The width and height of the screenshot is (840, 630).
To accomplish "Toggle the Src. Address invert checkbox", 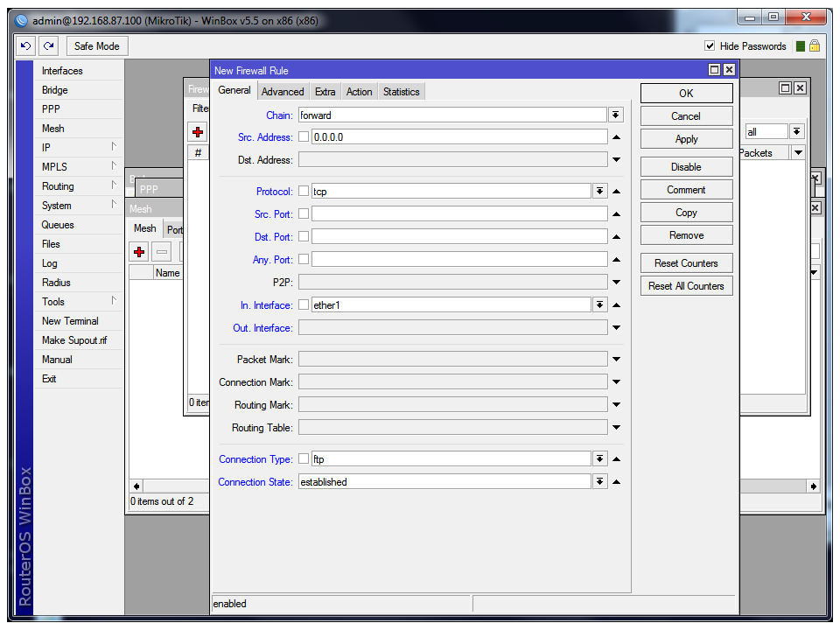I will tap(304, 137).
